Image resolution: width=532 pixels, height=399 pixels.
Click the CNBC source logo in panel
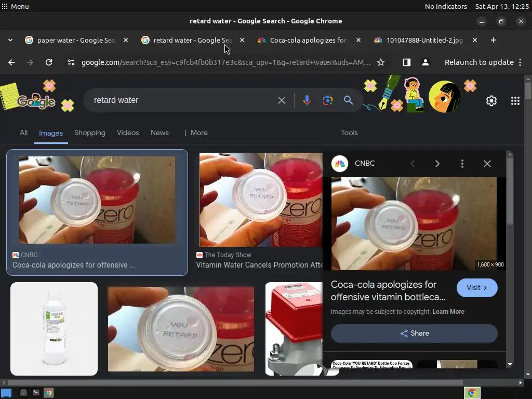(x=340, y=164)
